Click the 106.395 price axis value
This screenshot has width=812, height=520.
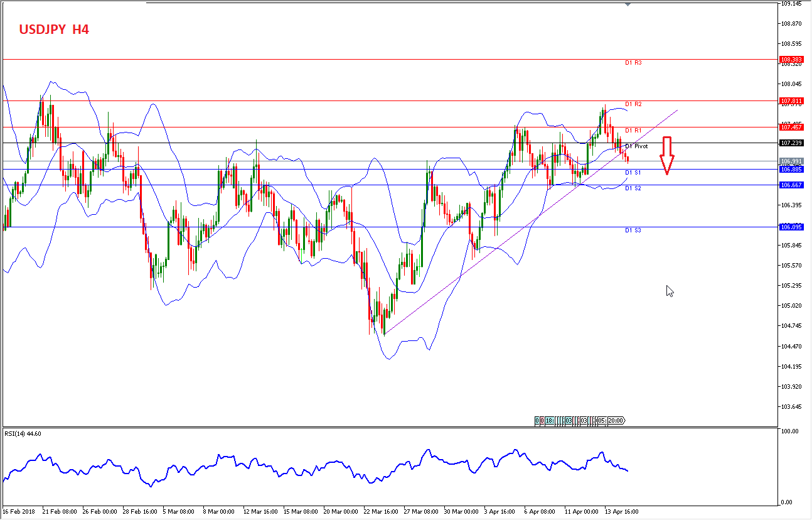[x=791, y=205]
